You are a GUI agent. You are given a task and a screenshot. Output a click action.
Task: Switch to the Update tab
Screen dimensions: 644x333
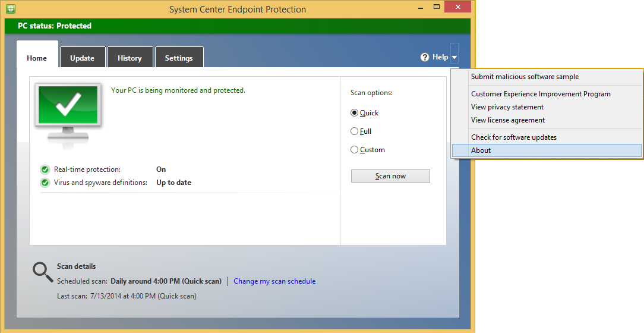coord(83,58)
